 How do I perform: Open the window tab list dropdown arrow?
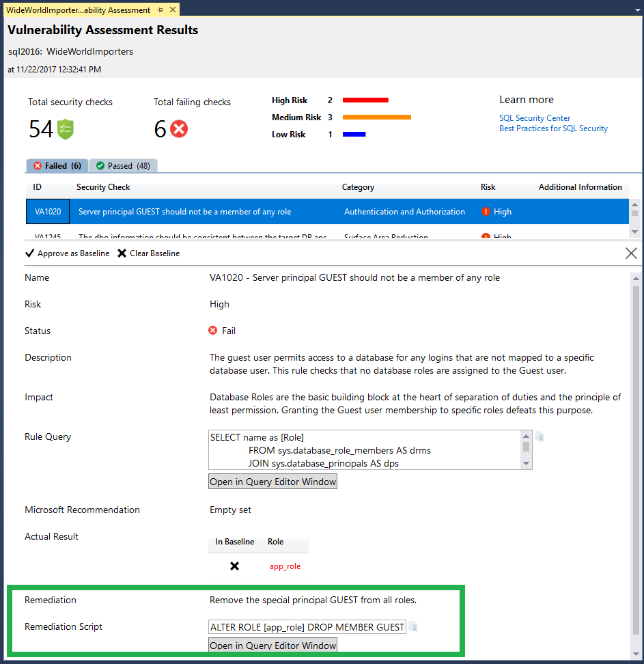pyautogui.click(x=638, y=8)
